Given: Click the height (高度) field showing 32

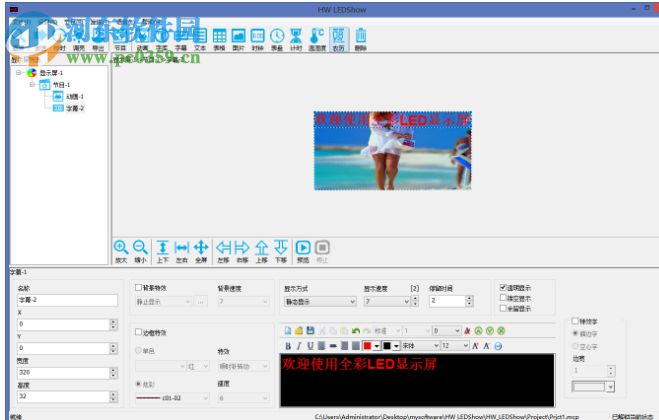Looking at the screenshot, I should 63,396.
